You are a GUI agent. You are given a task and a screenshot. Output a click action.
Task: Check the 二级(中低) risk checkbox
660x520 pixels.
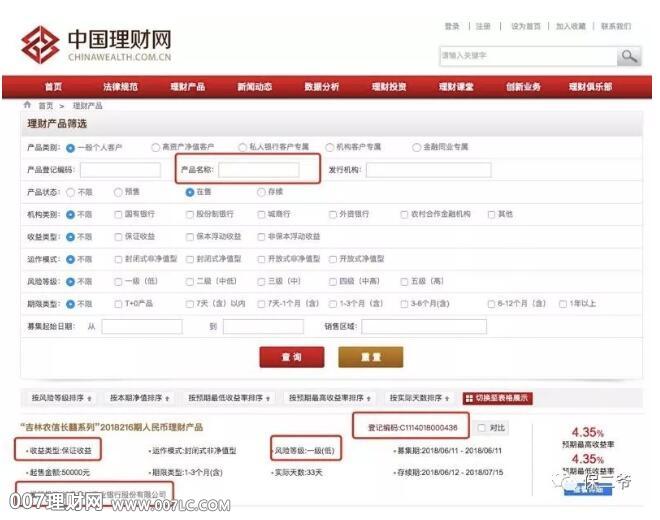coord(190,281)
